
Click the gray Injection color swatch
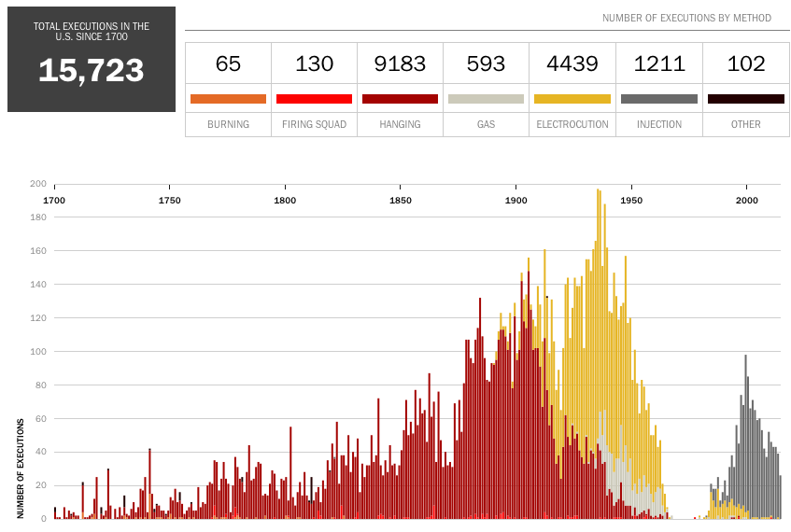658,99
